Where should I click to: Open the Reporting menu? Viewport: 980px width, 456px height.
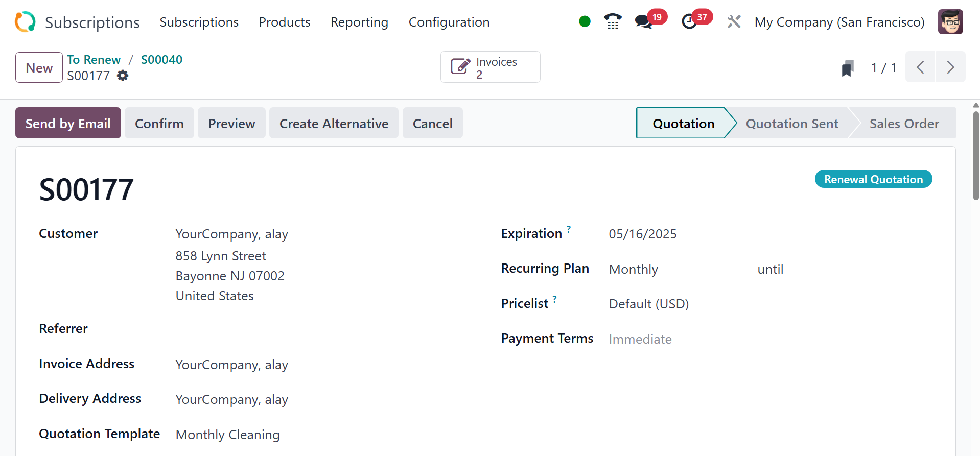359,22
